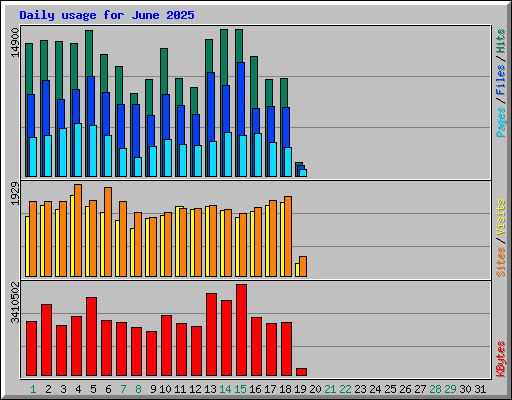Select the cyan Pages bar for day 14
This screenshot has width=512, height=400.
click(228, 154)
